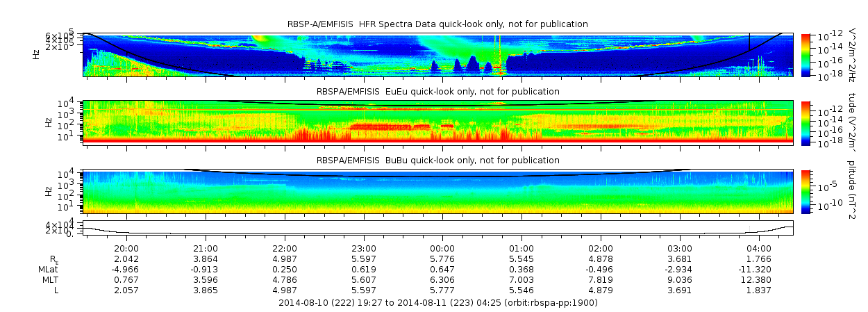This screenshot has height=312, width=868.
Task: Click the 20:00 time axis label
Action: tap(126, 249)
